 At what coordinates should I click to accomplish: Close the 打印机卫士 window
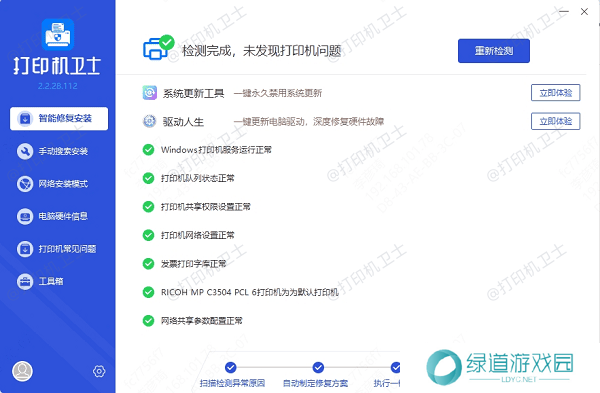(x=584, y=11)
